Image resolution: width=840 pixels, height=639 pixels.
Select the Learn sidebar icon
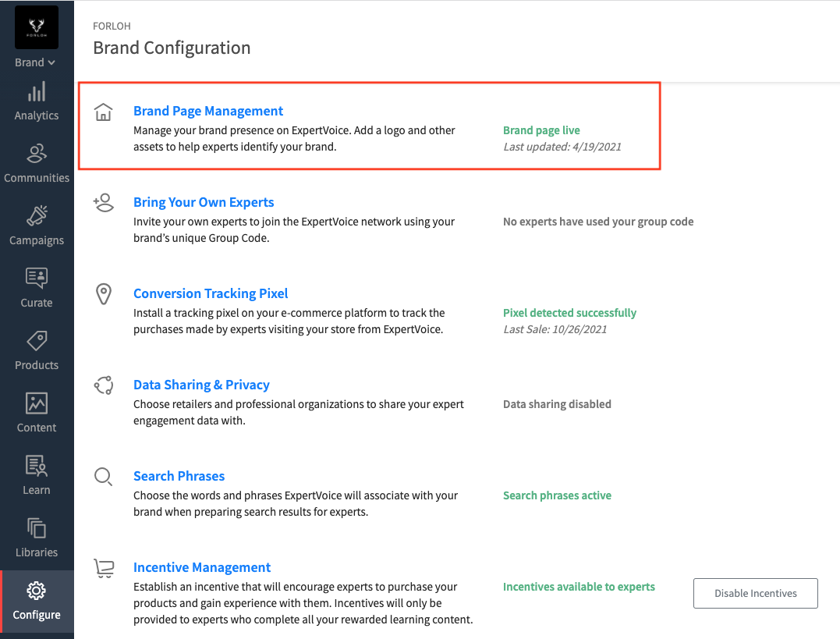point(37,465)
